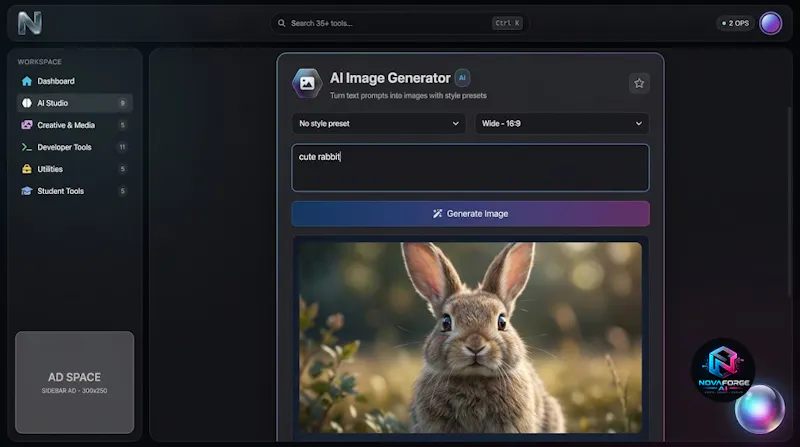Image resolution: width=800 pixels, height=447 pixels.
Task: Click the magic wand icon on Generate
Action: (x=437, y=214)
